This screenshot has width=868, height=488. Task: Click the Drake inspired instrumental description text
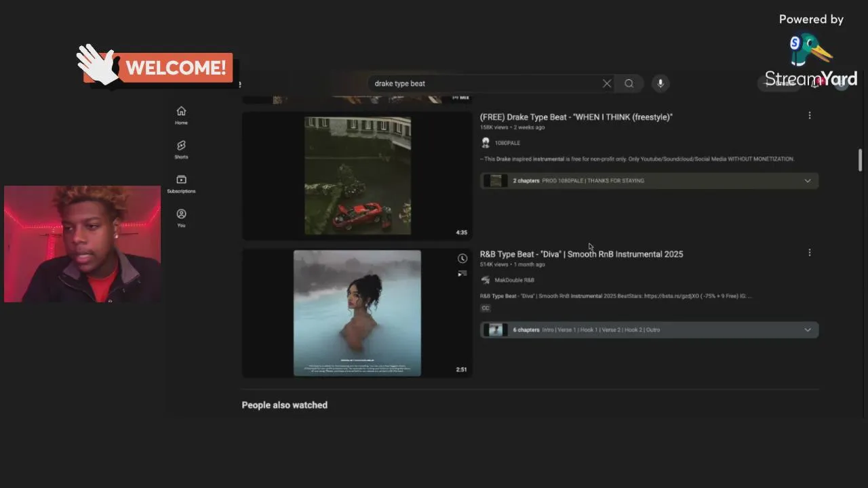(x=637, y=159)
